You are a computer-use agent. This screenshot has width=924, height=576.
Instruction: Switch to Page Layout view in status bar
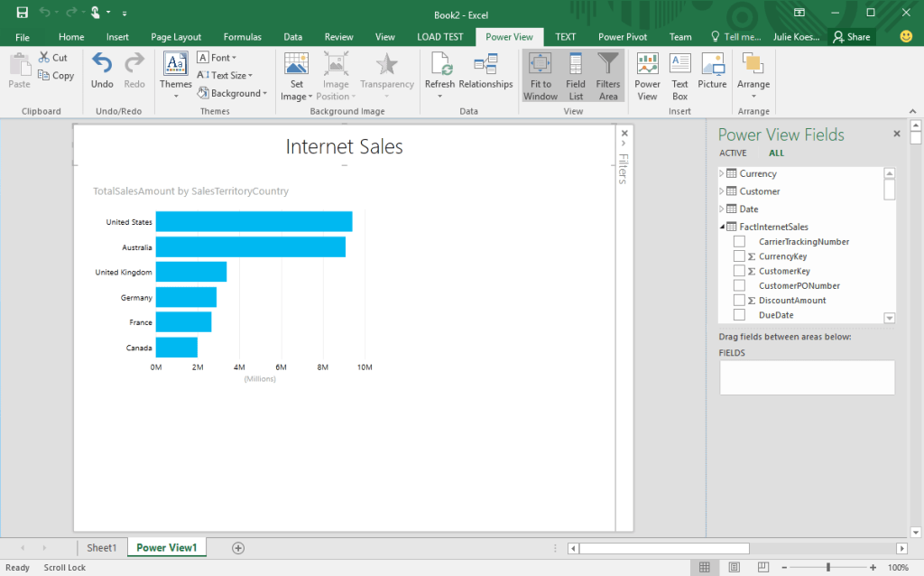[x=734, y=567]
